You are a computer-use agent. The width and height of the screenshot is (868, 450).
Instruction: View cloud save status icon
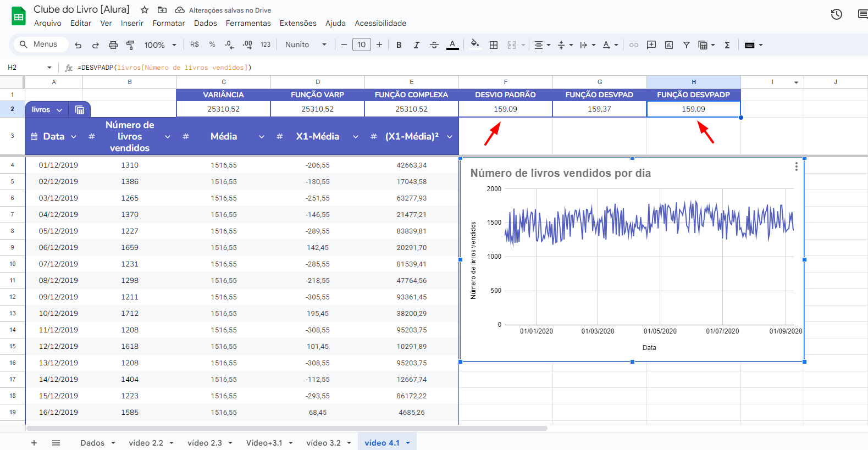[x=180, y=10]
